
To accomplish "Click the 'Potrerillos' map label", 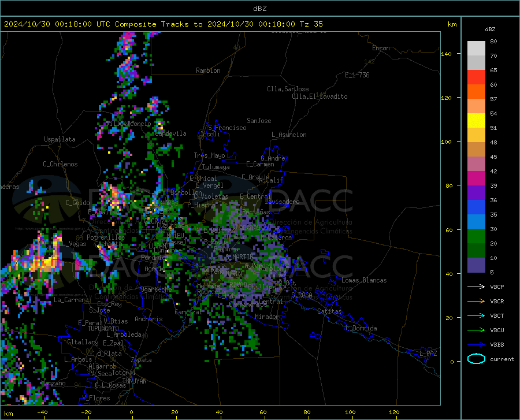I will (x=106, y=237).
